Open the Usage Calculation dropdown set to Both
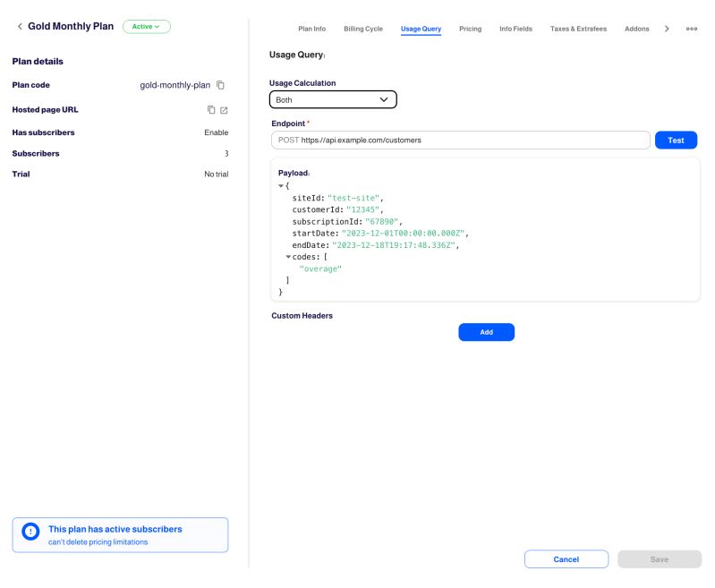Image resolution: width=715 pixels, height=588 pixels. click(333, 99)
